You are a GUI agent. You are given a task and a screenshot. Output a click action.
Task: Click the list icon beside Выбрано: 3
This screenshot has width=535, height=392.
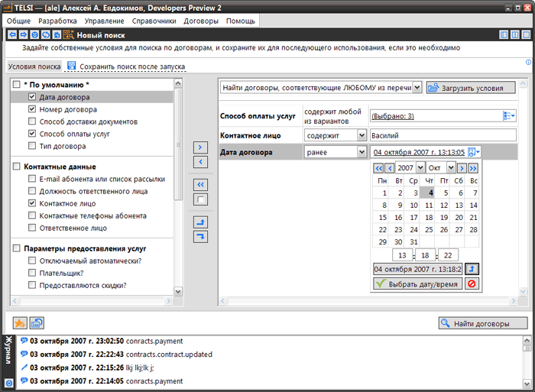pos(509,115)
